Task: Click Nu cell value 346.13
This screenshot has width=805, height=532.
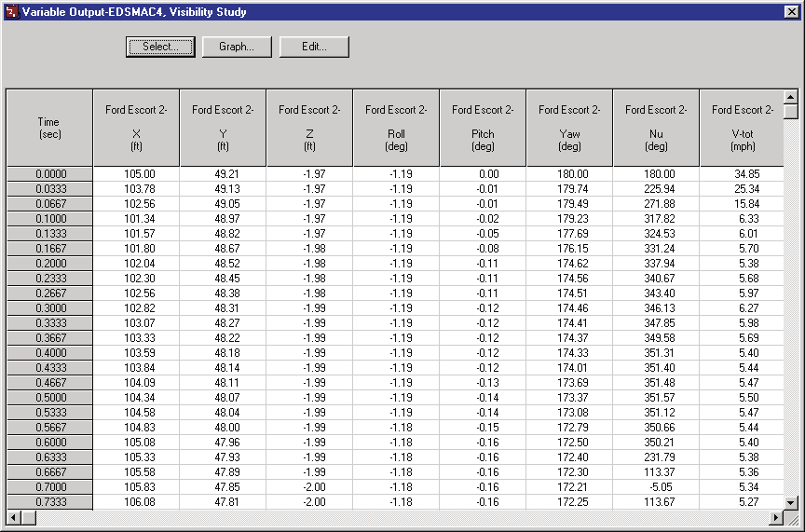Action: pos(657,308)
